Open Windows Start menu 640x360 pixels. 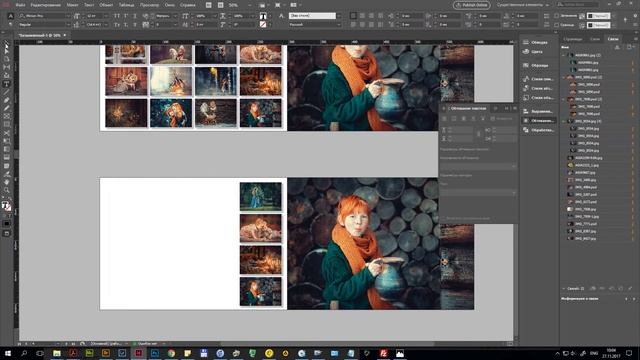[8, 353]
